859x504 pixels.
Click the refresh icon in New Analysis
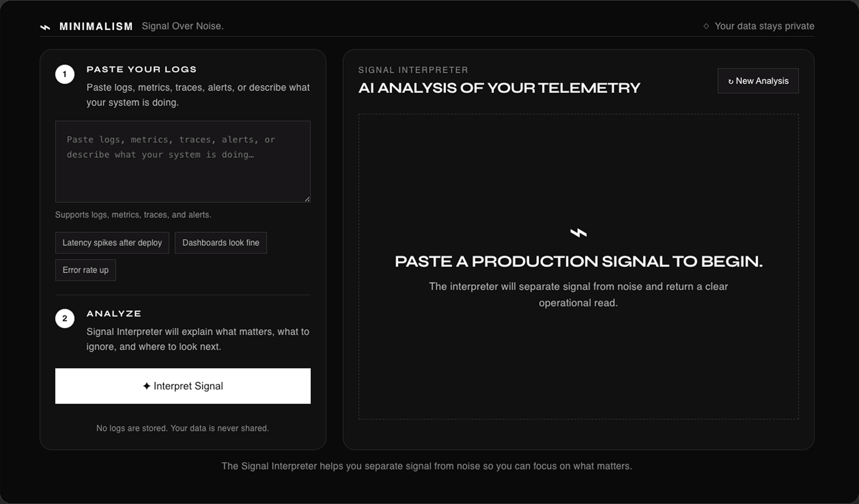click(x=731, y=81)
